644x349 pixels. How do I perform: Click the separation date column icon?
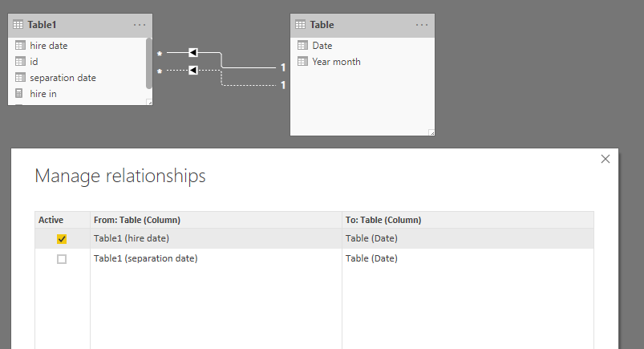(x=20, y=77)
